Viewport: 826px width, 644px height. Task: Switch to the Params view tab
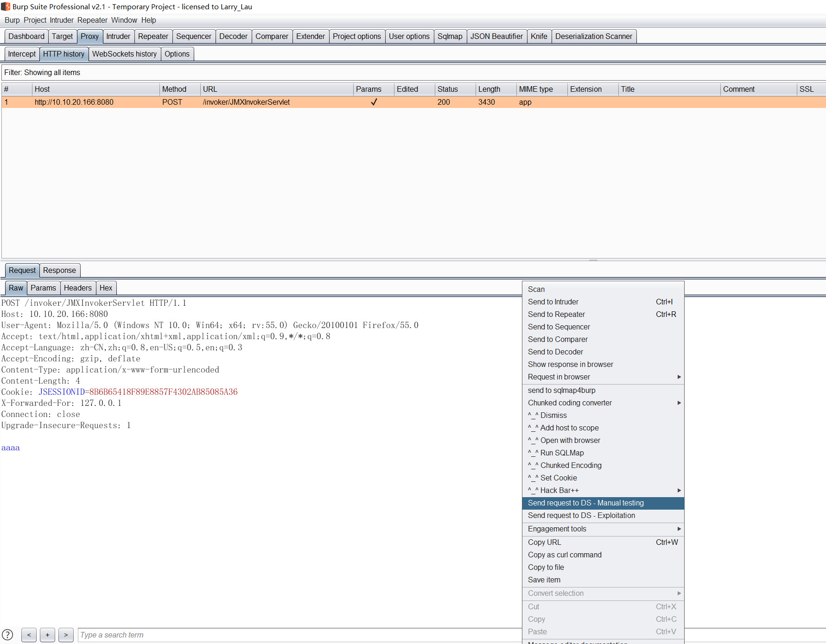click(43, 288)
